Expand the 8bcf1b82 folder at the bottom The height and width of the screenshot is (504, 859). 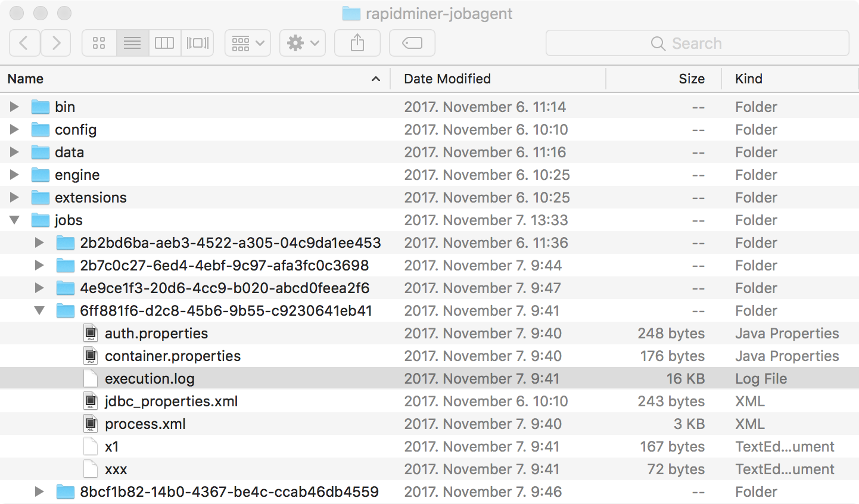[x=39, y=491]
